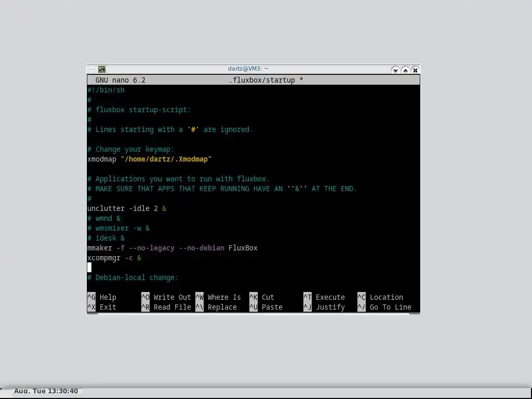Close the dartz@VM3 terminal window
The width and height of the screenshot is (532, 399).
tap(415, 70)
